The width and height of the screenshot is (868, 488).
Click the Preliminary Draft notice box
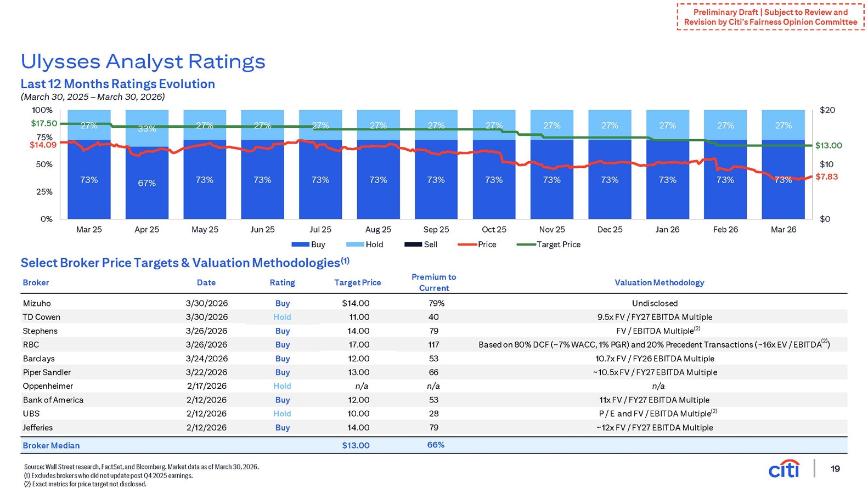point(770,17)
